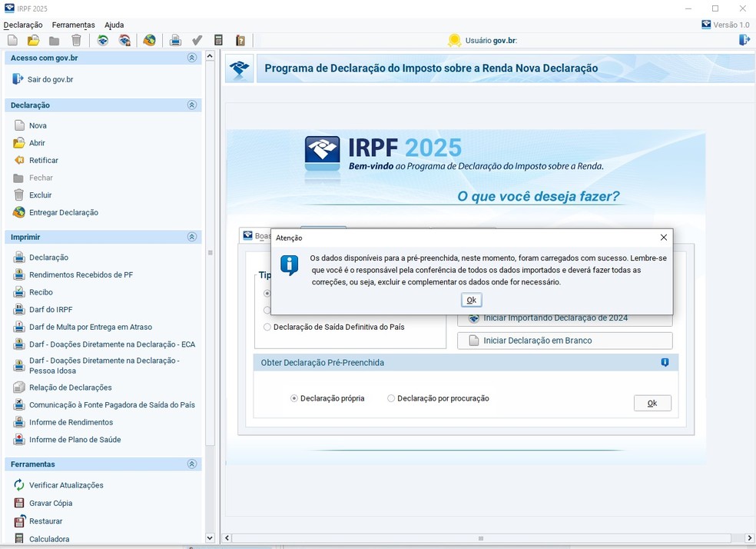Click Darf de Multa por Entrega em Atraso
This screenshot has width=756, height=549.
[91, 327]
